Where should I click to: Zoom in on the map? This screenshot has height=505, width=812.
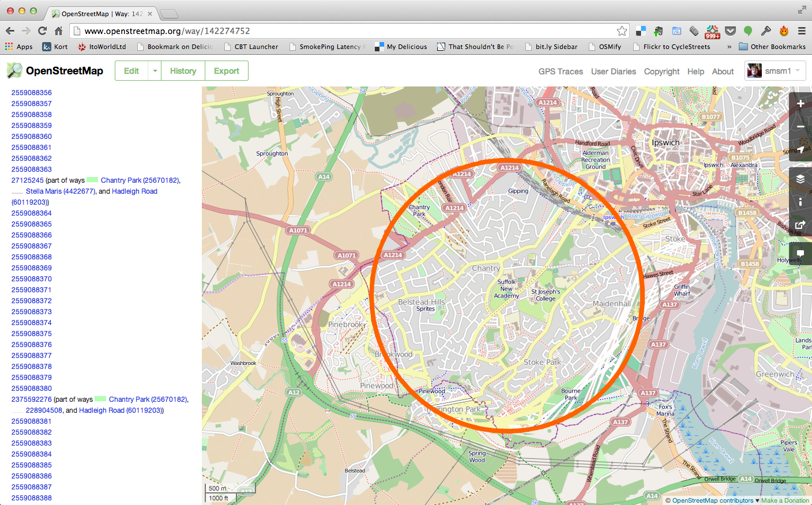[800, 104]
